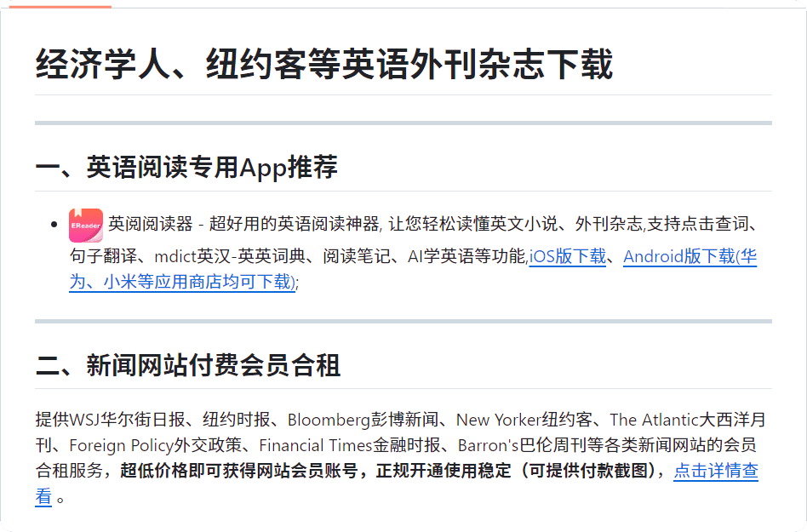Click the text New Yorker纽约客
This screenshot has height=532, width=807.
click(524, 420)
